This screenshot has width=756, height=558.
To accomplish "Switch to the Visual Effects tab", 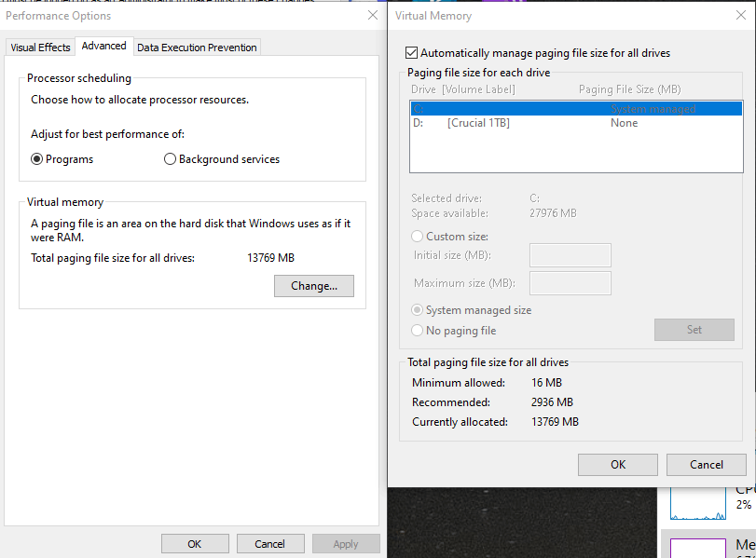I will coord(40,48).
